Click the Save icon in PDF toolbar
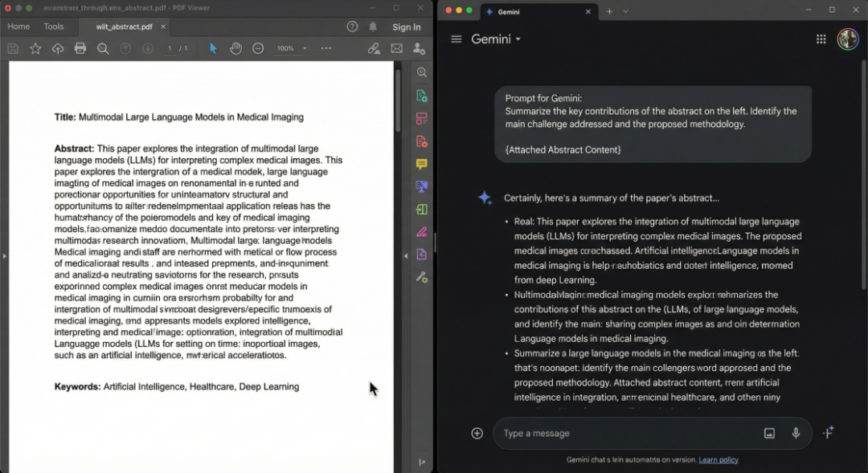Image resolution: width=868 pixels, height=473 pixels. click(13, 49)
